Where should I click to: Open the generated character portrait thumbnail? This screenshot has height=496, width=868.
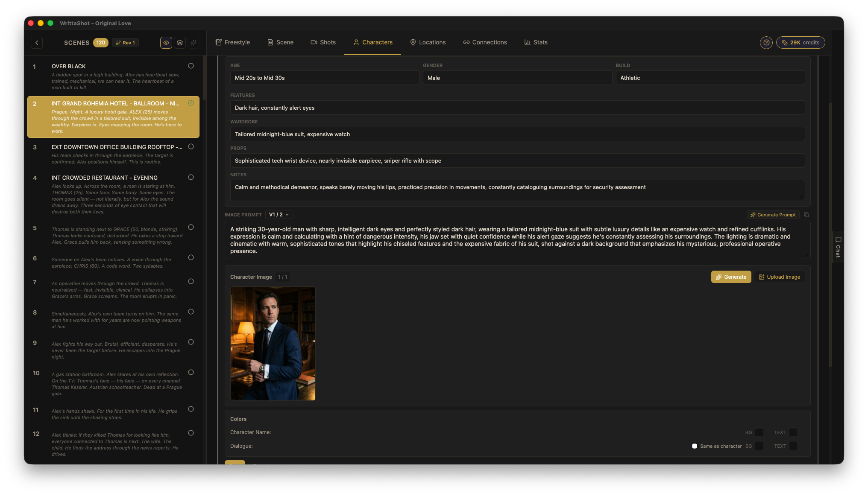click(x=273, y=343)
